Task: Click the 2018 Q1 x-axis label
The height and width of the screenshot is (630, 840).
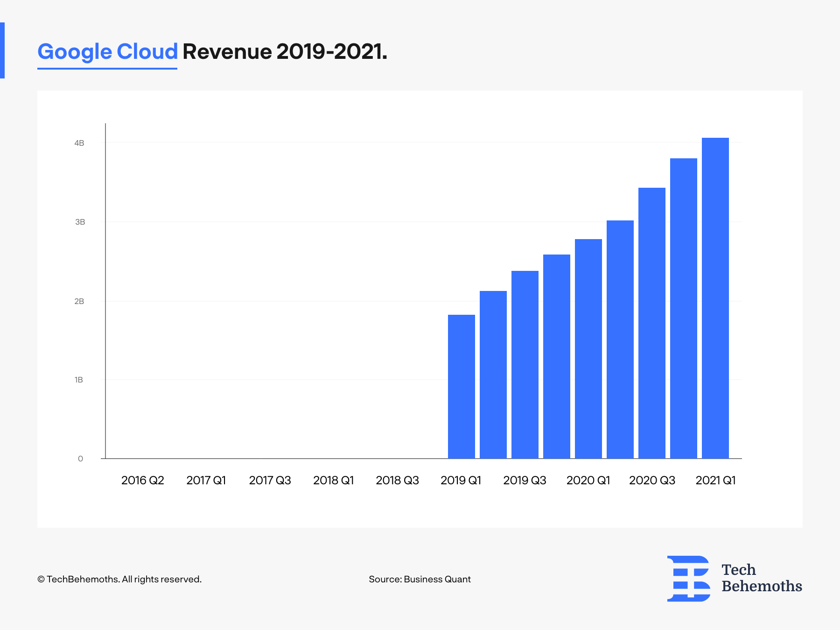Action: (334, 480)
